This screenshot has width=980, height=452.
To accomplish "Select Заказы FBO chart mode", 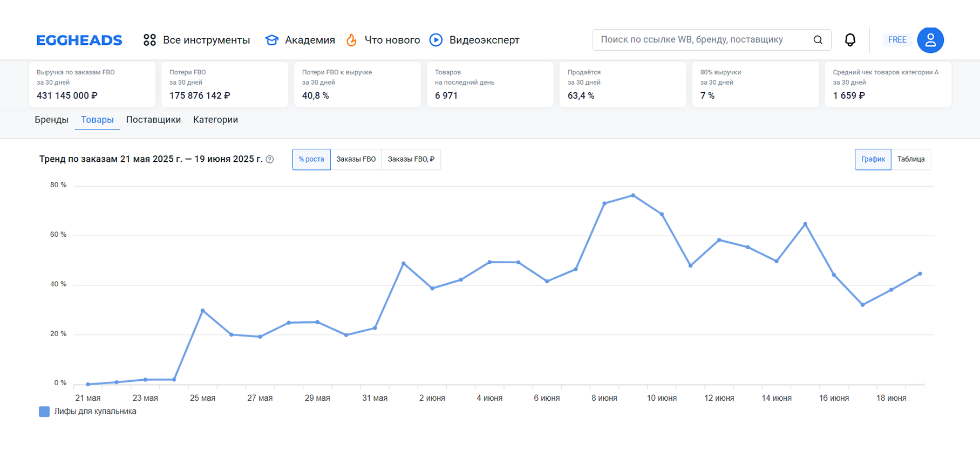I will 356,159.
